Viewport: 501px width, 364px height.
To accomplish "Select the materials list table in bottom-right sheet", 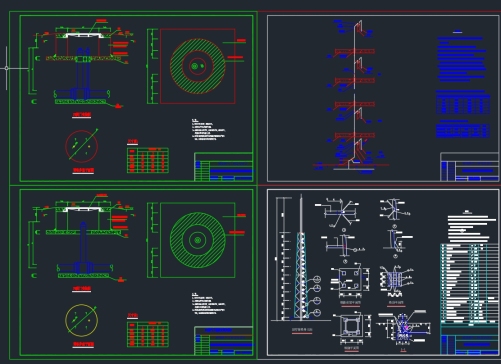I will click(470, 284).
